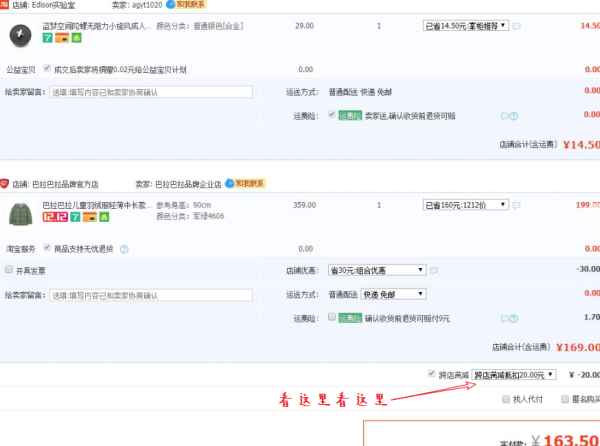
Task: Click the 和我联系 chat icon for 巴拉巴拉品牌企业店
Action: pos(245,183)
